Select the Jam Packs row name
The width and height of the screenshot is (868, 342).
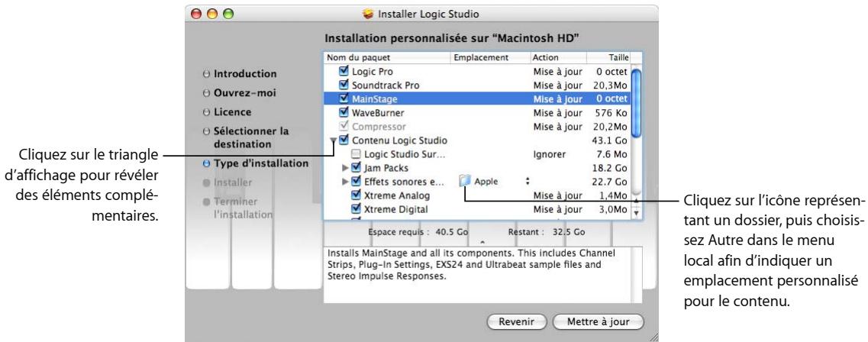click(386, 168)
